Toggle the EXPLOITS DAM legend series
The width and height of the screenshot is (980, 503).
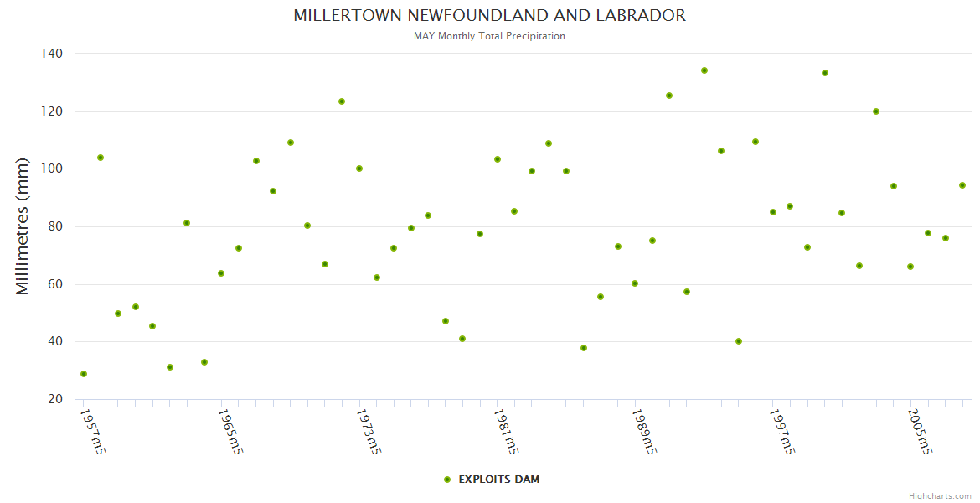coord(498,480)
